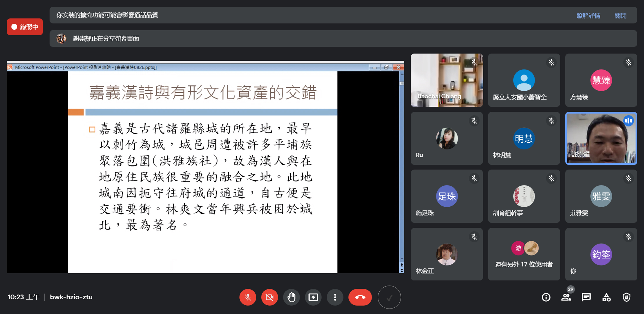Image resolution: width=644 pixels, height=314 pixels.
Task: Expand the tile showing 17 other users
Action: pyautogui.click(x=524, y=254)
